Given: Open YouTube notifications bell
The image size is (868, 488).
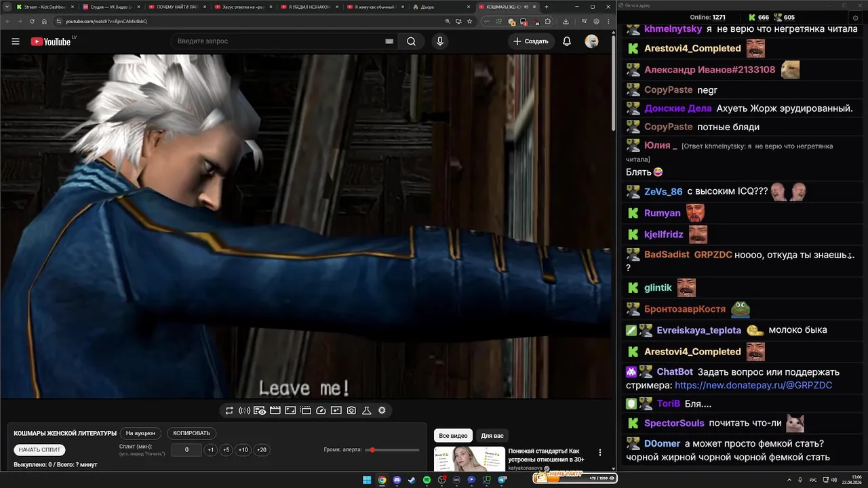Looking at the screenshot, I should (567, 41).
